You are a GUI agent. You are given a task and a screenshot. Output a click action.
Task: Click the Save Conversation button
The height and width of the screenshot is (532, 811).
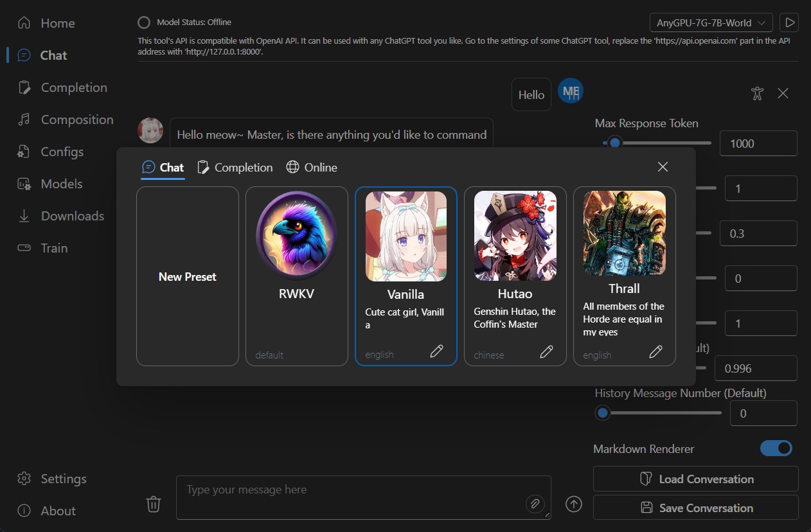[x=695, y=508]
